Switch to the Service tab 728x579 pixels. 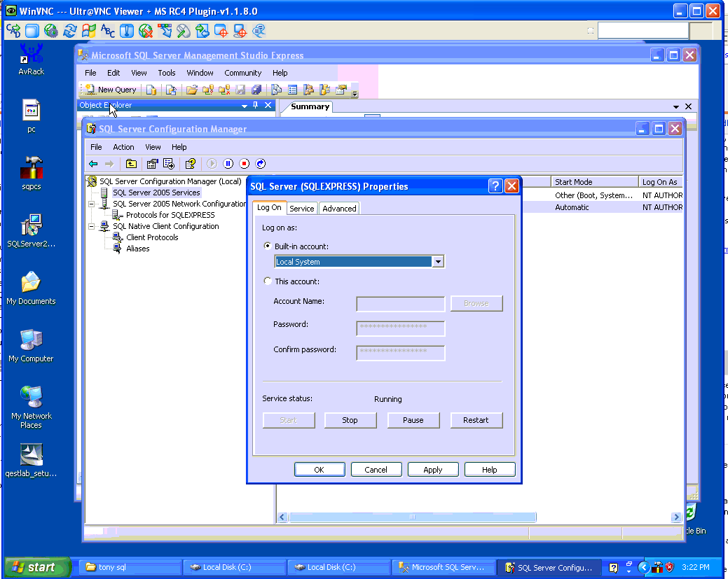(302, 209)
